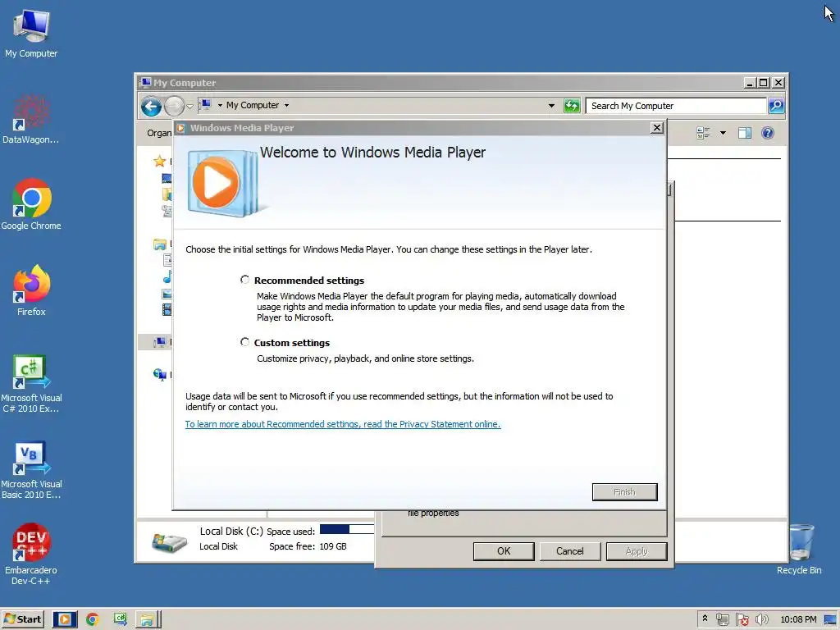Click the Change your view icon
This screenshot has height=630, width=840.
[x=703, y=133]
